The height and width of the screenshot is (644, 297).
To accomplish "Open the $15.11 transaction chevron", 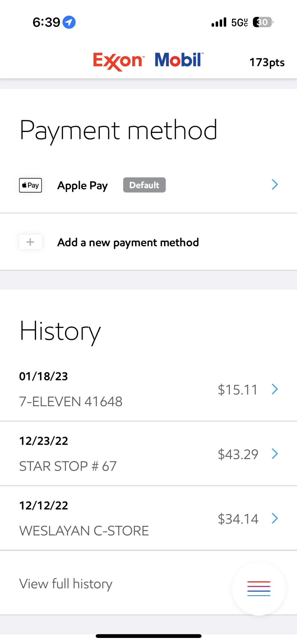I will (x=275, y=389).
